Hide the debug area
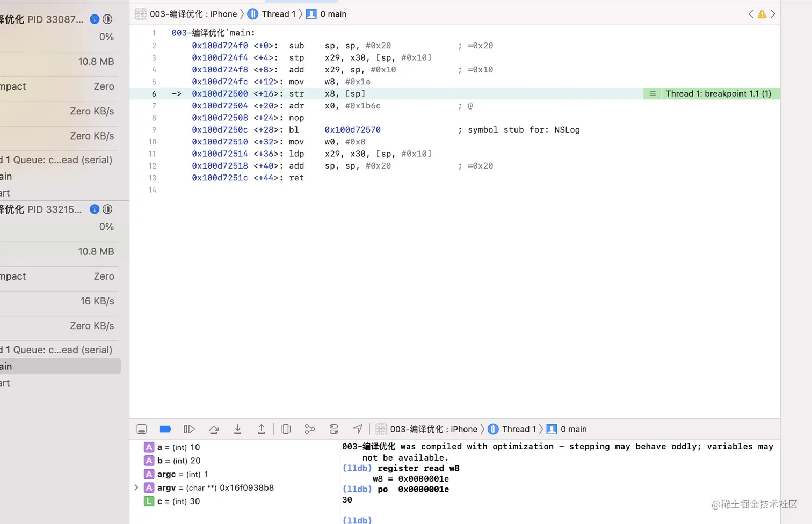This screenshot has width=812, height=524. [142, 429]
